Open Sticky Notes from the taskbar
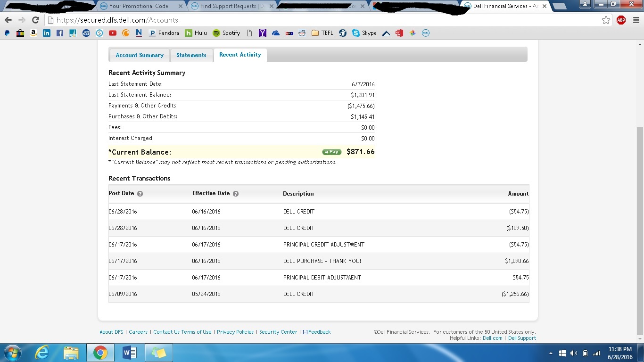 tap(158, 353)
